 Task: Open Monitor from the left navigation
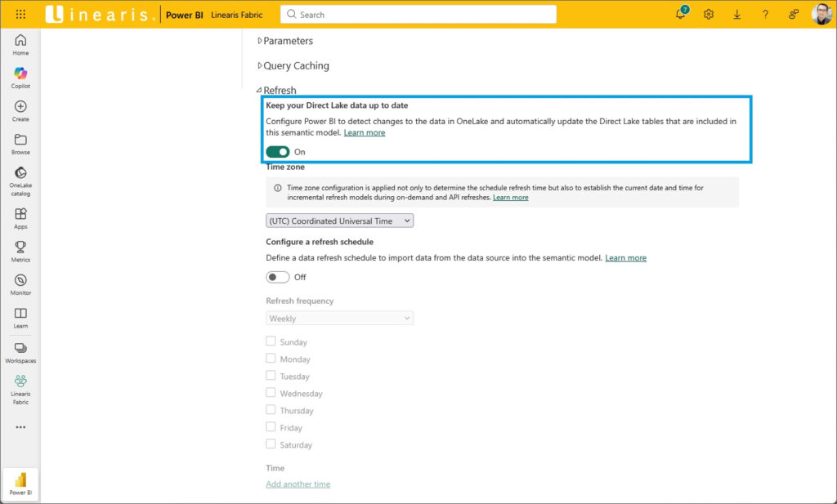coord(20,284)
